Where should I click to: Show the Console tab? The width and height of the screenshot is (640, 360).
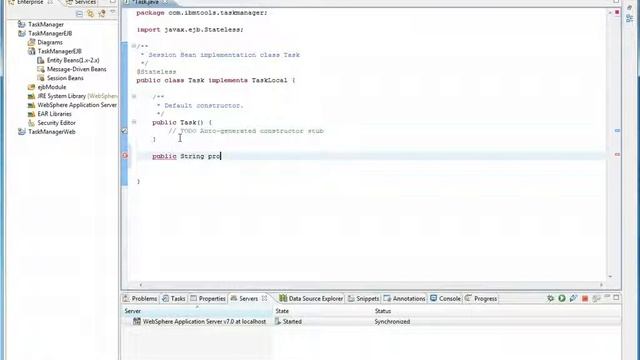click(x=445, y=299)
